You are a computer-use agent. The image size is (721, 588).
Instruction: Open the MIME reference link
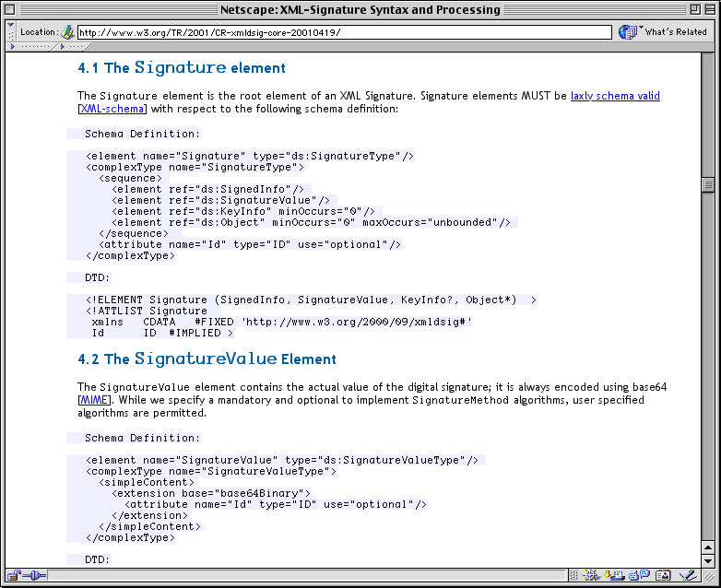[95, 400]
